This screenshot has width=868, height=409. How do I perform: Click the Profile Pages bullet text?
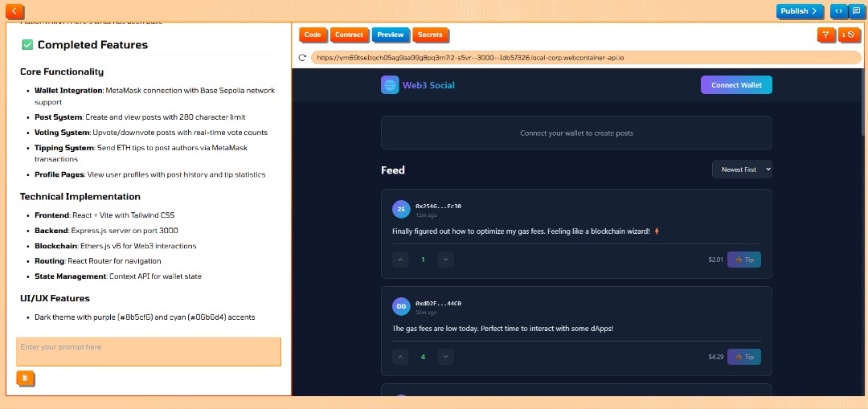[150, 174]
